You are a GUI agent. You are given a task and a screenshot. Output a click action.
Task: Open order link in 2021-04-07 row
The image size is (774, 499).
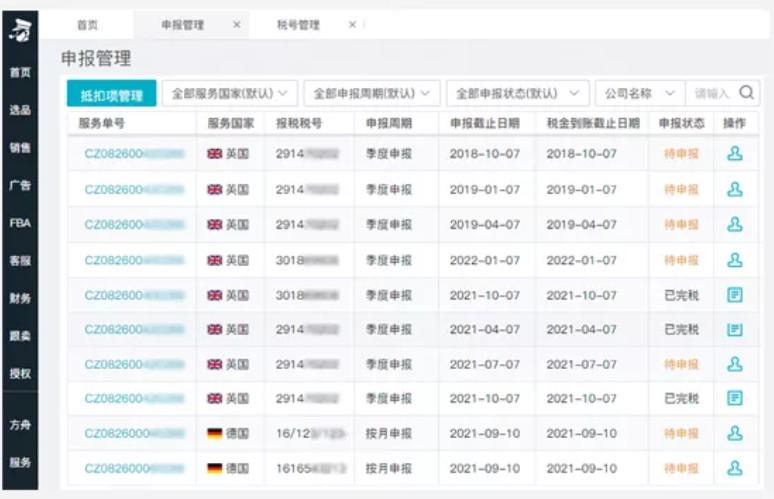[x=134, y=329]
